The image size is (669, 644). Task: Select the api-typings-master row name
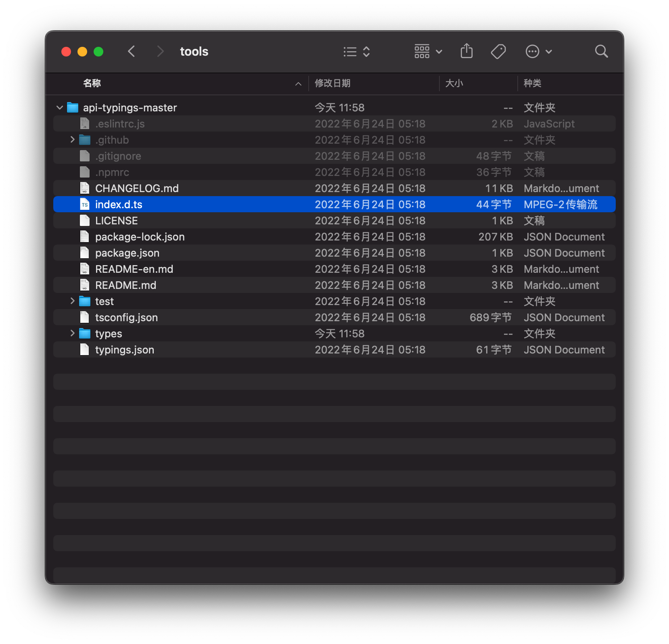click(130, 108)
